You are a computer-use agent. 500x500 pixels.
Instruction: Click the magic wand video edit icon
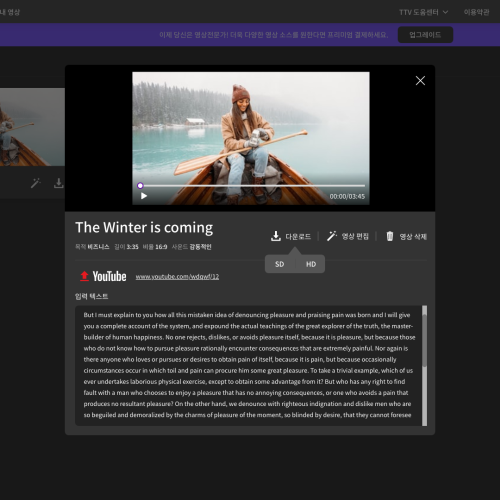tap(331, 236)
